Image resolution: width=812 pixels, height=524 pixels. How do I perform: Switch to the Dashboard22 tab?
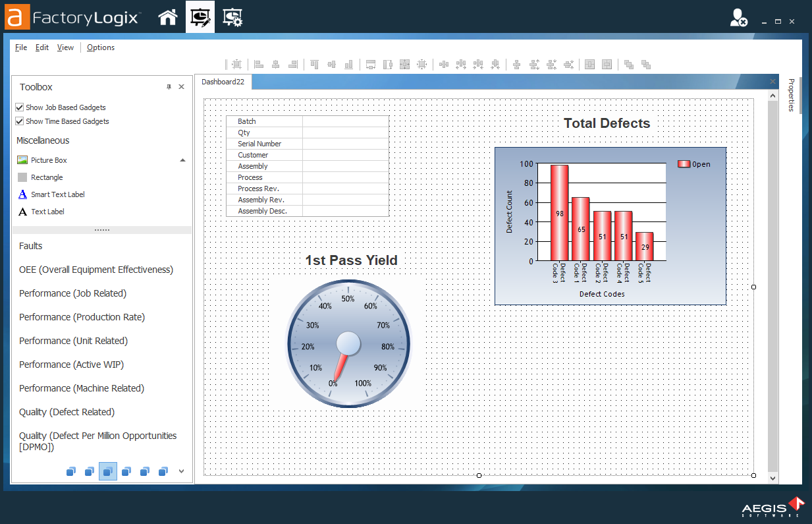click(x=223, y=83)
